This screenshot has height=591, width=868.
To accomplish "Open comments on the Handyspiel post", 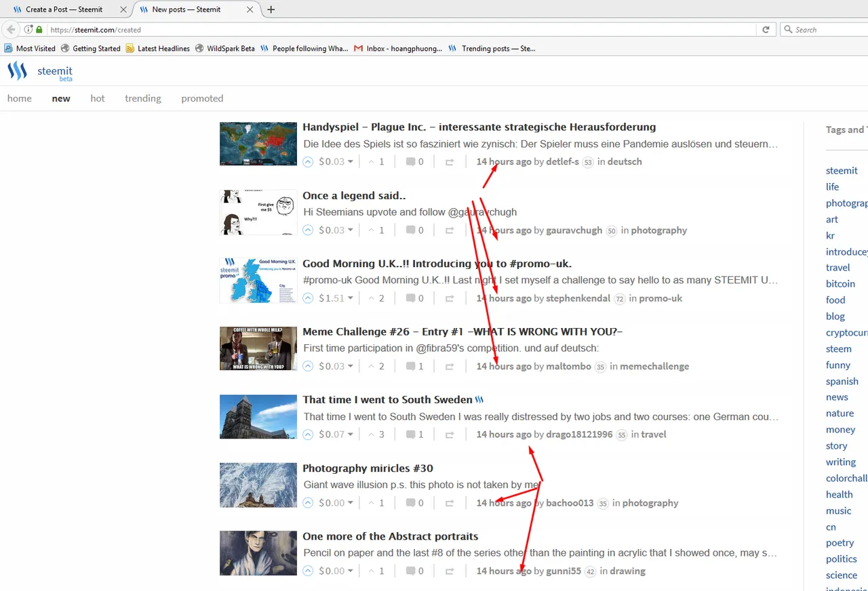I will tap(414, 162).
